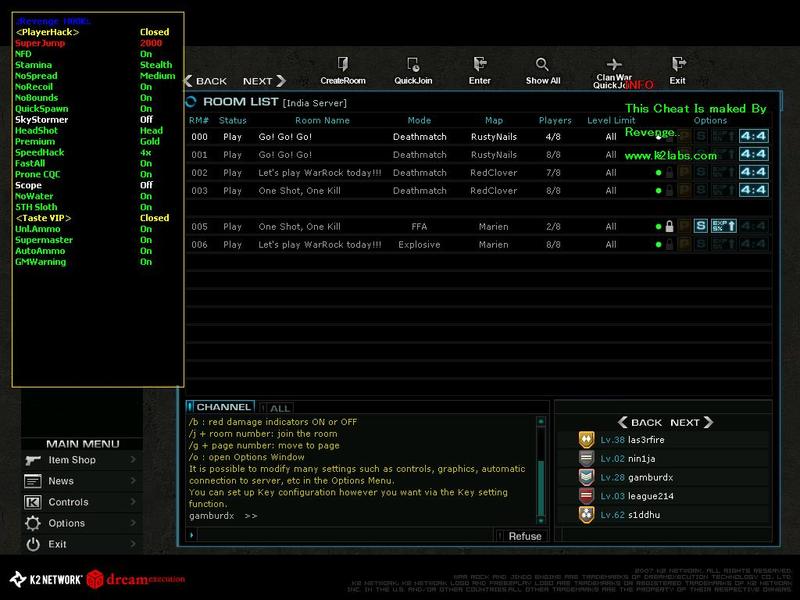Click the rank badge beside las3rfire
This screenshot has width=800, height=600.
tap(587, 439)
